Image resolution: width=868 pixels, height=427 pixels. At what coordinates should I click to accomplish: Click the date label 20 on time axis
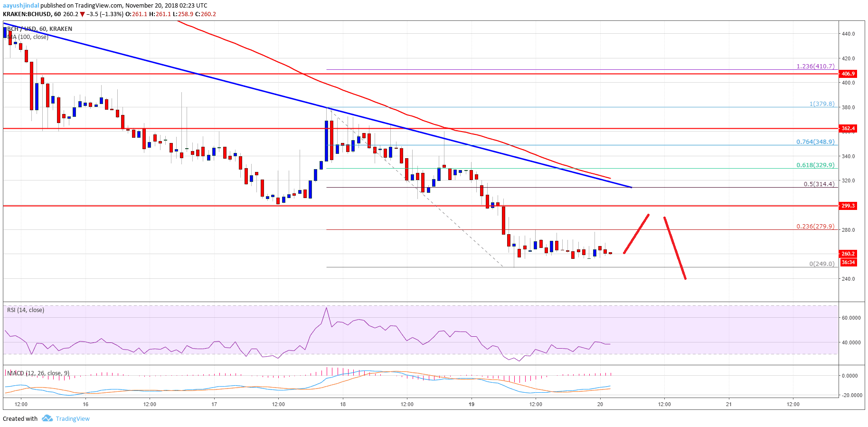[x=600, y=404]
